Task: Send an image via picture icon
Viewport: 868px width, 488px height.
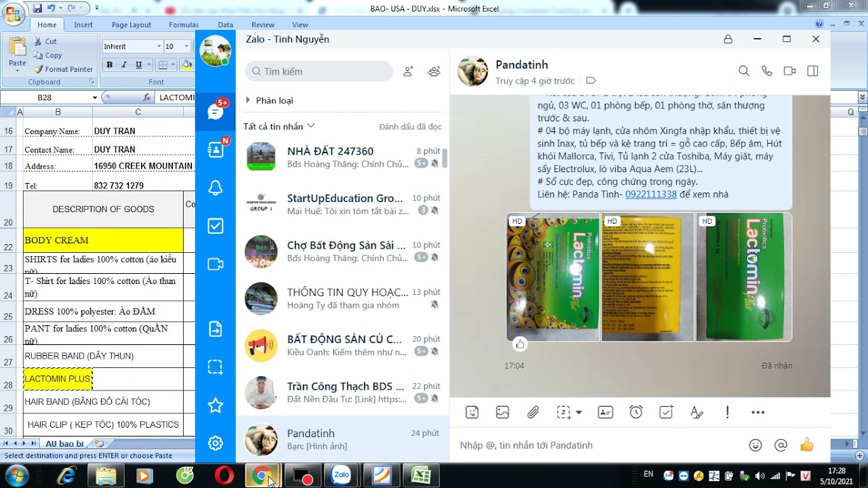Action: point(502,412)
